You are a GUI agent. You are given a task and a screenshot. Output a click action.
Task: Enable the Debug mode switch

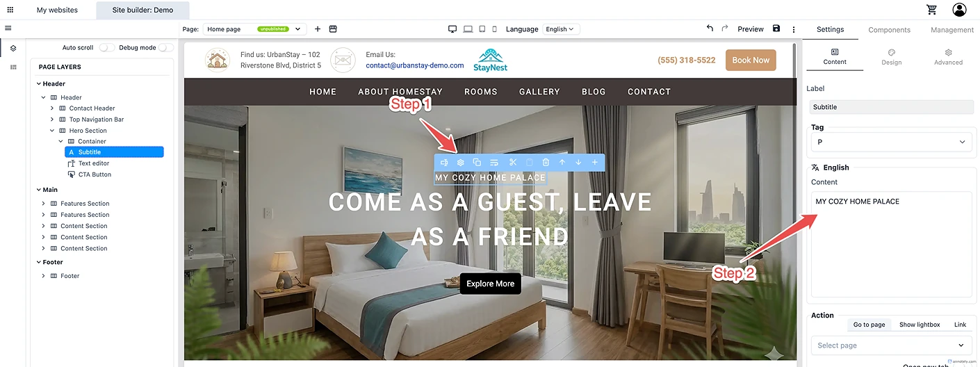166,47
